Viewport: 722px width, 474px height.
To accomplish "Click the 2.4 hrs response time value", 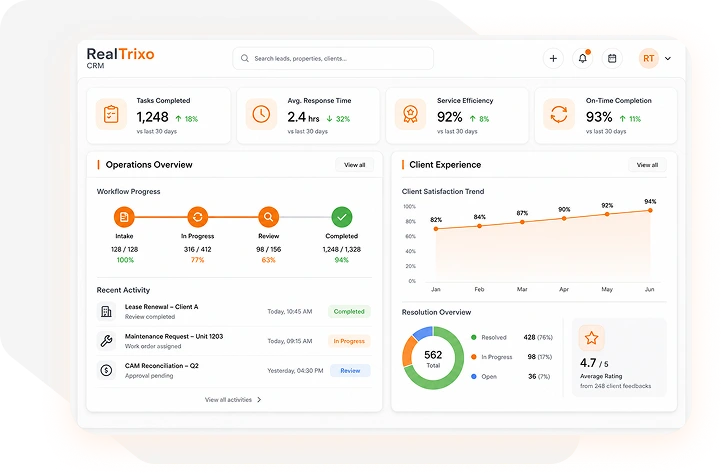I will pos(303,117).
